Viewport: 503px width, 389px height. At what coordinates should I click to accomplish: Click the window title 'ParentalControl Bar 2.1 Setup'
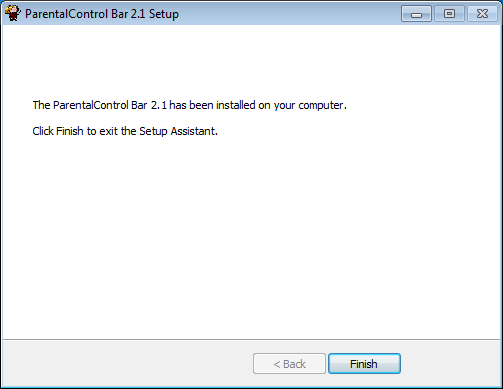[102, 14]
